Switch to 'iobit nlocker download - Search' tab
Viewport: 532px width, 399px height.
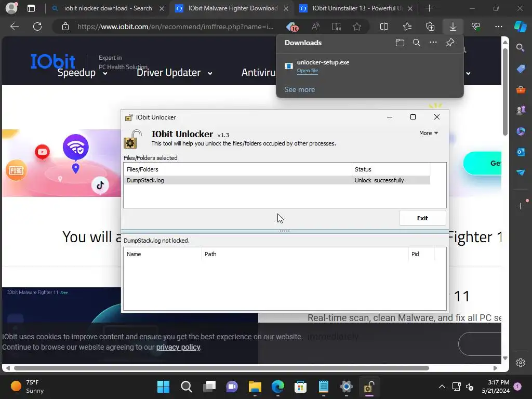click(x=108, y=8)
